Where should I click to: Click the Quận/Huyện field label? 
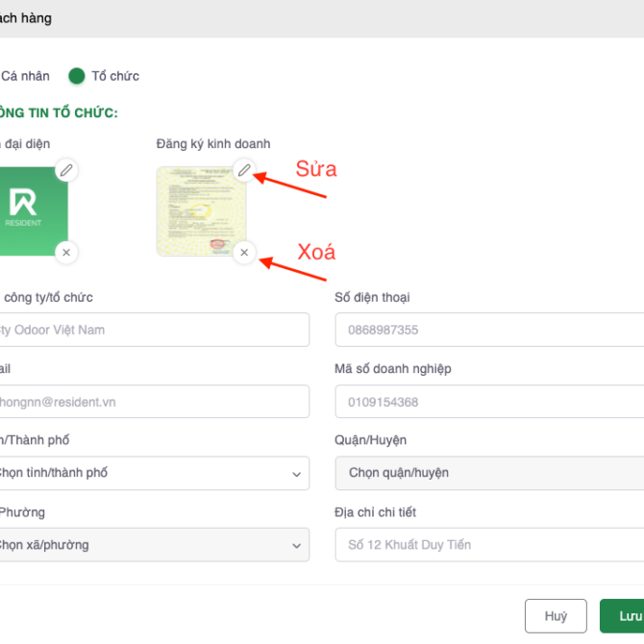point(371,440)
